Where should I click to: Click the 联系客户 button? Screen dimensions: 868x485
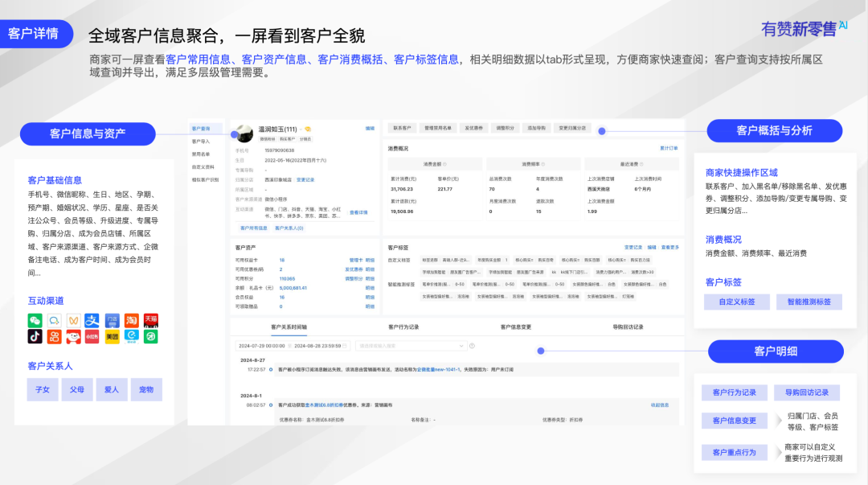(400, 128)
